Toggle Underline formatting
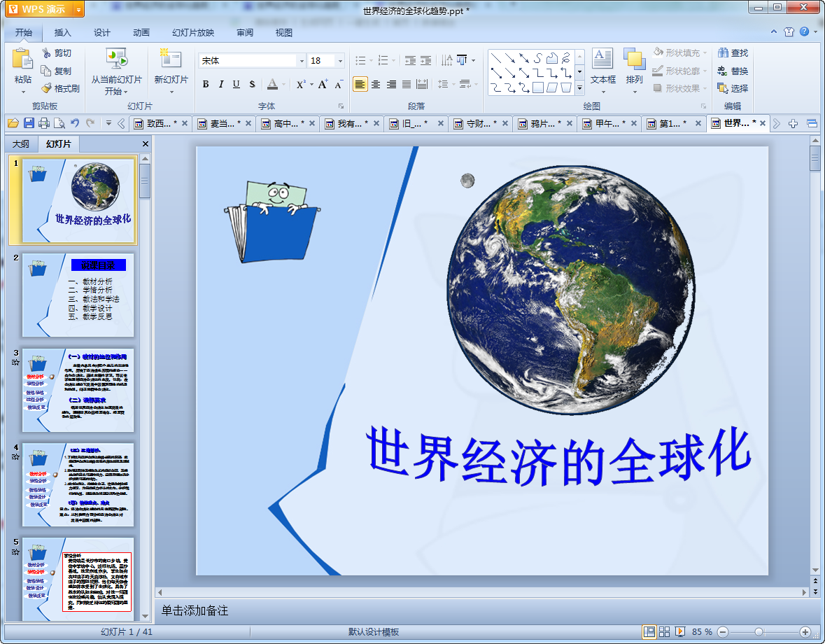This screenshot has width=825, height=644. click(237, 84)
